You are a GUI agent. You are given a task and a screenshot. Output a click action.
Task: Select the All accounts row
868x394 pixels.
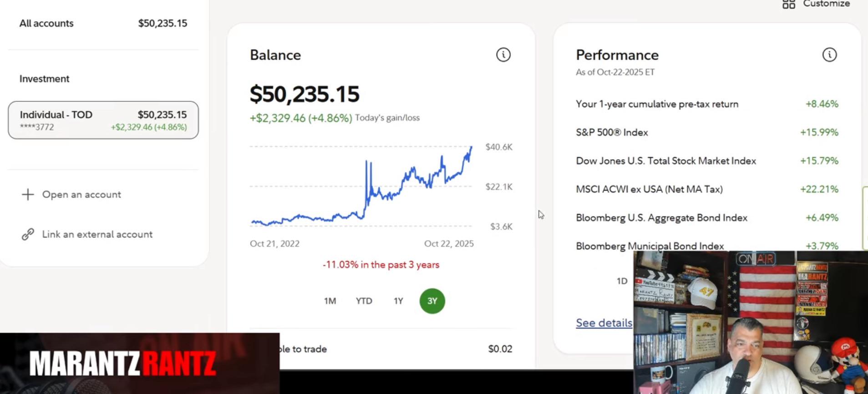[x=103, y=23]
